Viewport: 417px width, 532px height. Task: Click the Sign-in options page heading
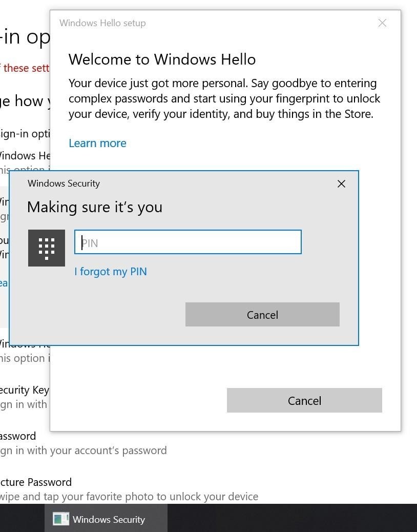pyautogui.click(x=26, y=37)
